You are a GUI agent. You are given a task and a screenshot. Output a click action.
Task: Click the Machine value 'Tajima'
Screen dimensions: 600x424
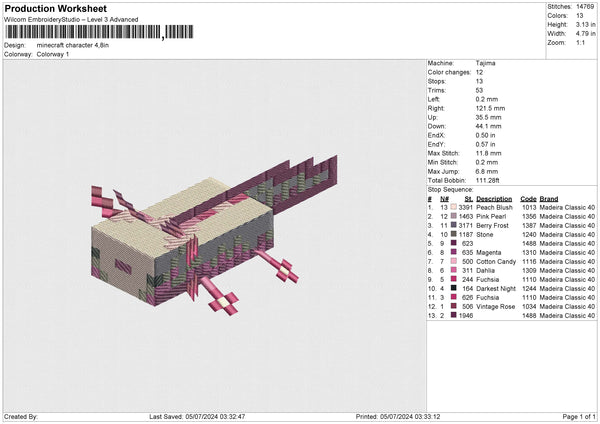pyautogui.click(x=486, y=63)
